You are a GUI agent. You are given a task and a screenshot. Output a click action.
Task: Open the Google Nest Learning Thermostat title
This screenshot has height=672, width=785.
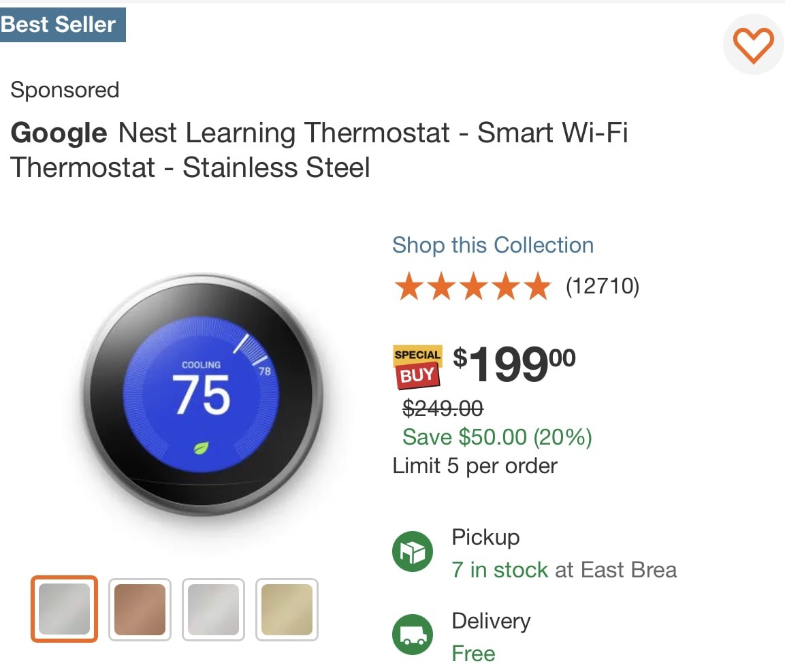tap(319, 150)
